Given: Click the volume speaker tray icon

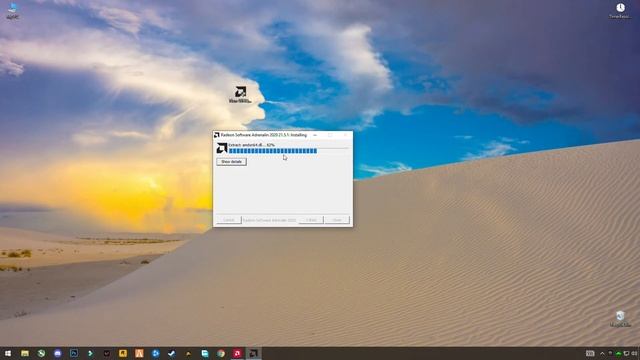Looking at the screenshot, I should click(x=635, y=353).
